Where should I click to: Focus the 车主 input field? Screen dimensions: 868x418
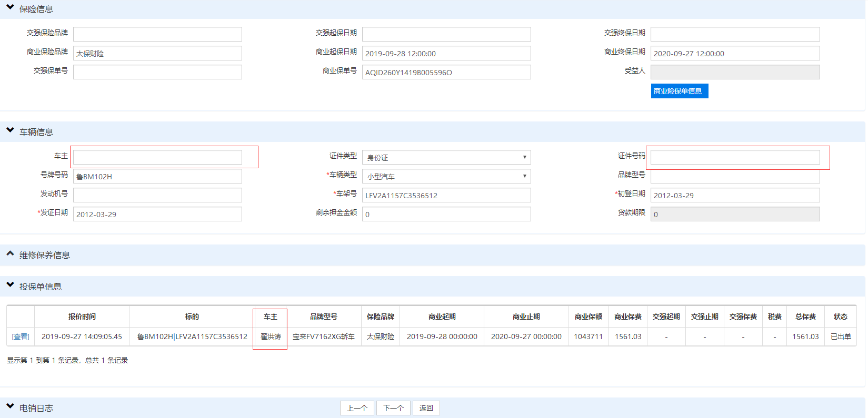pos(157,157)
